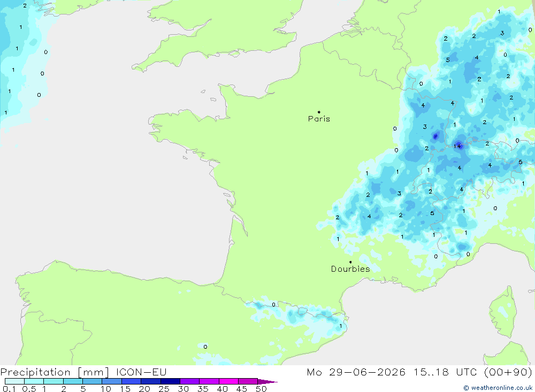Screen dimensions: 535x392
Task: Pick the 40–45 mm legend swatch
Action: click(x=228, y=381)
